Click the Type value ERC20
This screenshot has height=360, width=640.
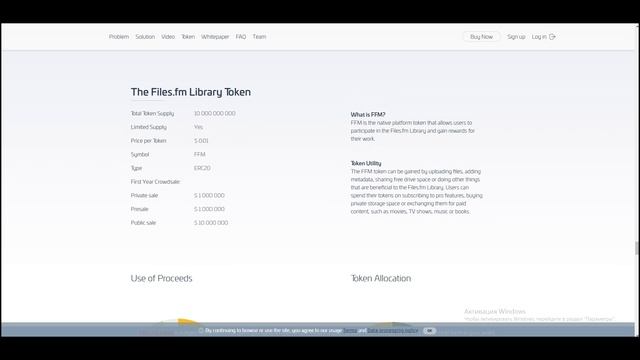pyautogui.click(x=202, y=168)
